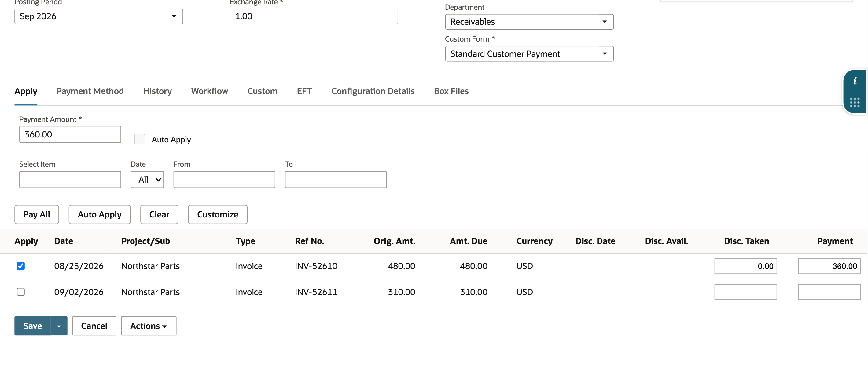This screenshot has height=383, width=868.
Task: Switch to the Payment Method tab
Action: click(x=90, y=91)
